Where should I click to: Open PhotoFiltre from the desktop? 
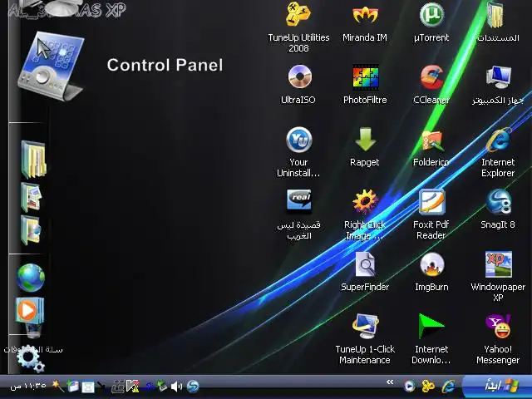365,77
